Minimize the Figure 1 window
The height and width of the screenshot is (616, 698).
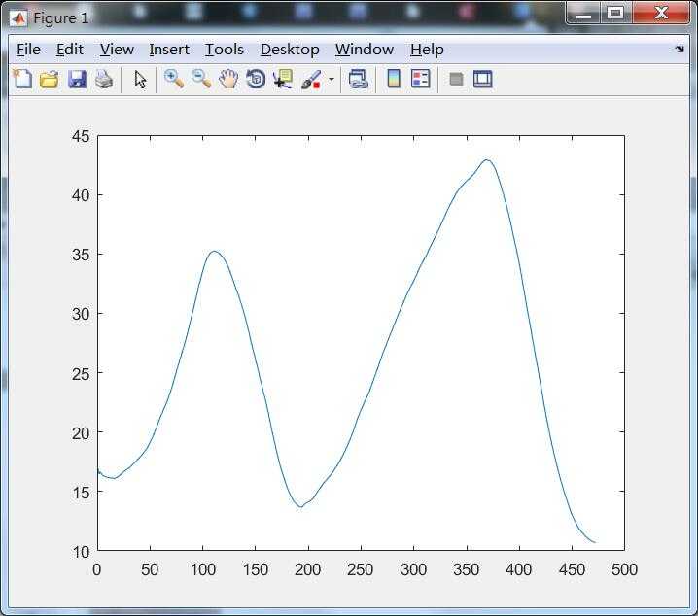(x=583, y=14)
